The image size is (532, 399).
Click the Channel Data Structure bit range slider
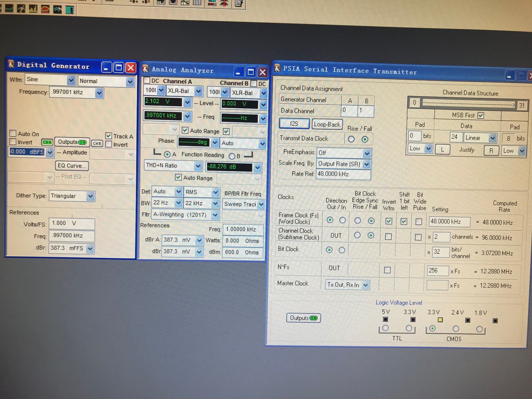pos(468,104)
